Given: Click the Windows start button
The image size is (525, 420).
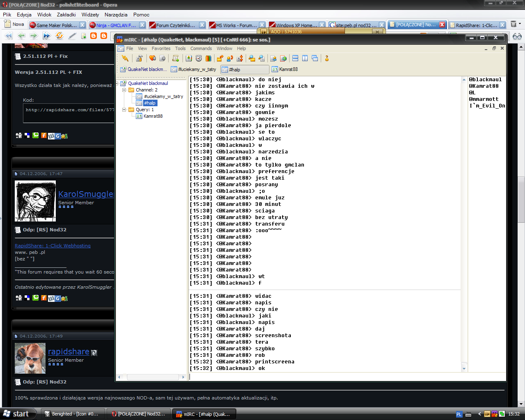Looking at the screenshot, I should (x=16, y=414).
